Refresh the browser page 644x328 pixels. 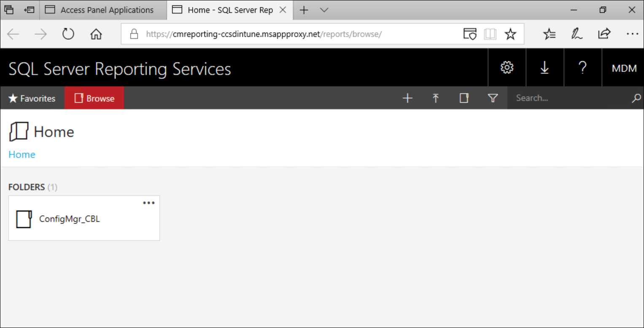(68, 34)
